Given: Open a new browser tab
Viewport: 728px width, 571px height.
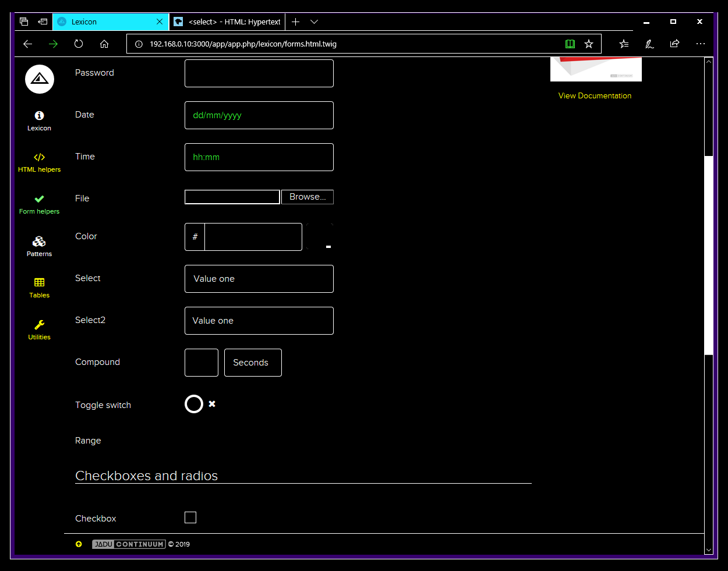Looking at the screenshot, I should click(x=295, y=22).
